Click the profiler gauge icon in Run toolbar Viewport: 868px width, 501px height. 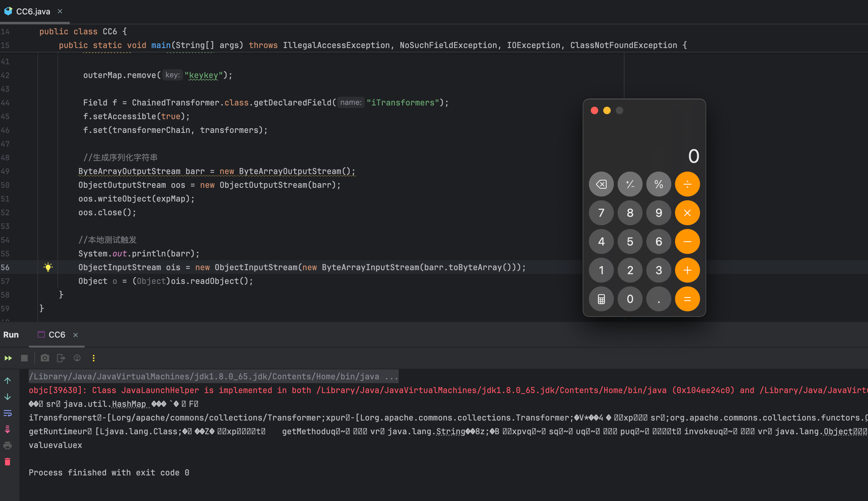[x=77, y=358]
